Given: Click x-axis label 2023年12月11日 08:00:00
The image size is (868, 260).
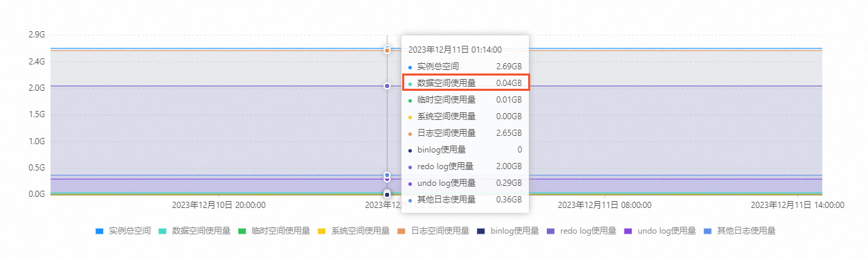Looking at the screenshot, I should pyautogui.click(x=604, y=205).
